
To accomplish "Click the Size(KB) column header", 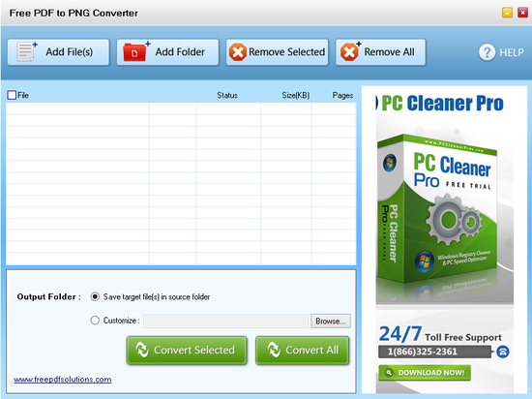I will 296,96.
